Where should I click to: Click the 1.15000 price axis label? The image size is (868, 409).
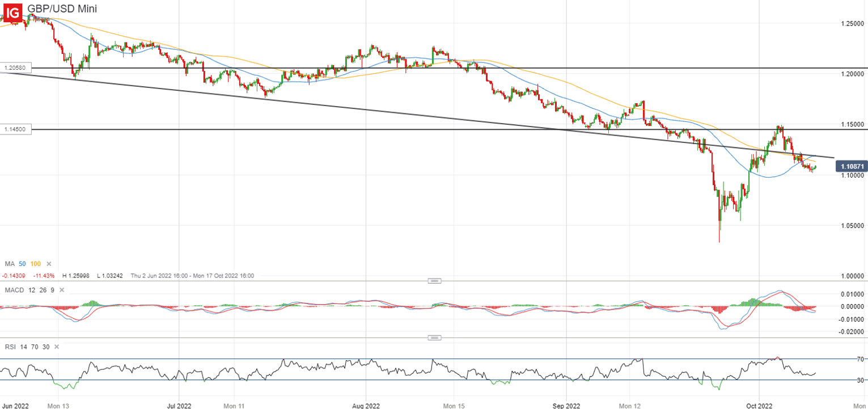point(853,124)
